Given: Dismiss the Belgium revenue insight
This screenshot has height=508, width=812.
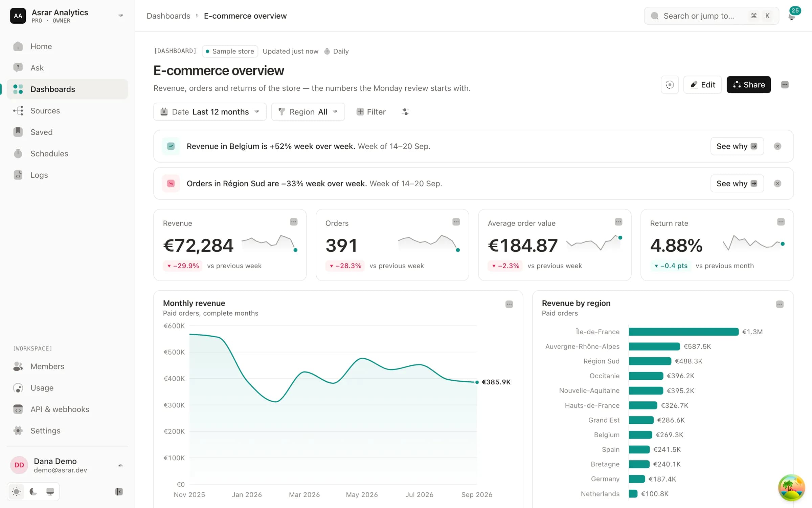Looking at the screenshot, I should 777,146.
